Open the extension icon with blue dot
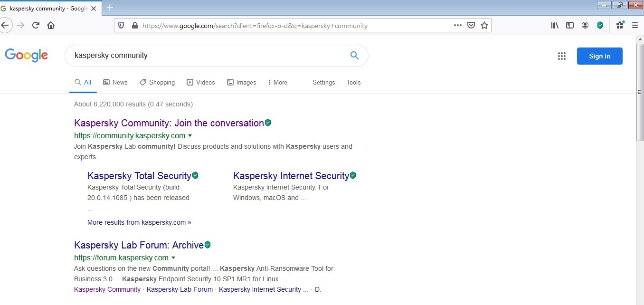 [x=620, y=26]
